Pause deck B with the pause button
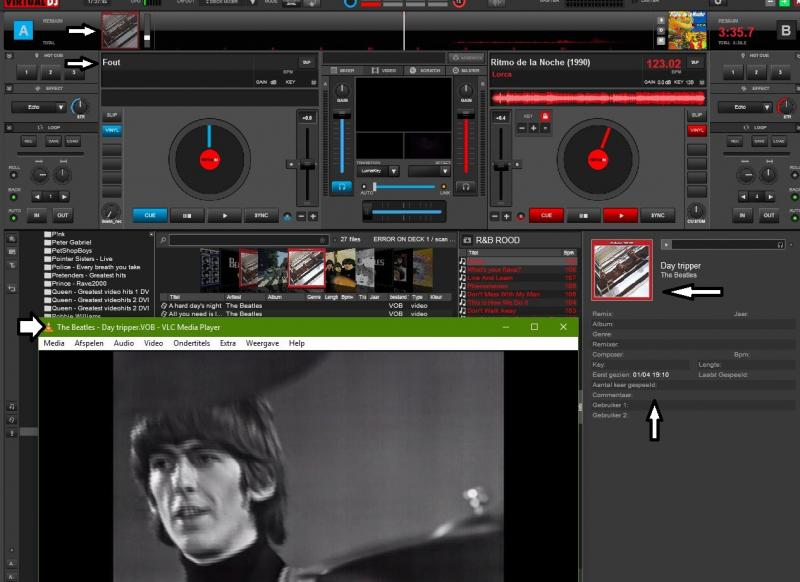This screenshot has height=582, width=800. [x=583, y=215]
